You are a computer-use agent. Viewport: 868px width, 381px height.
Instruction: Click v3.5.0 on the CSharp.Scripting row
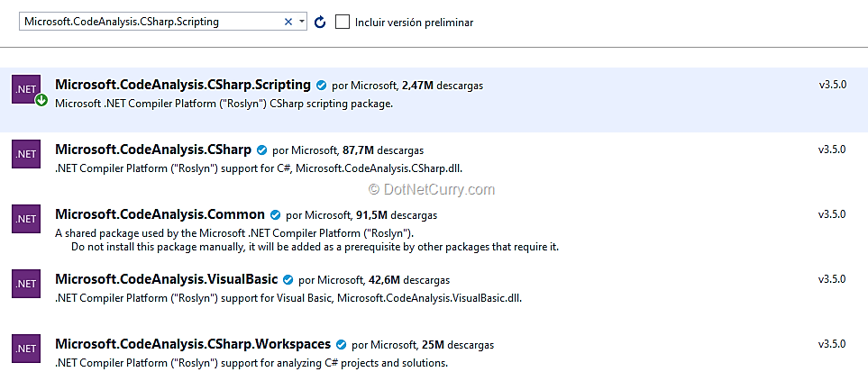(x=833, y=85)
